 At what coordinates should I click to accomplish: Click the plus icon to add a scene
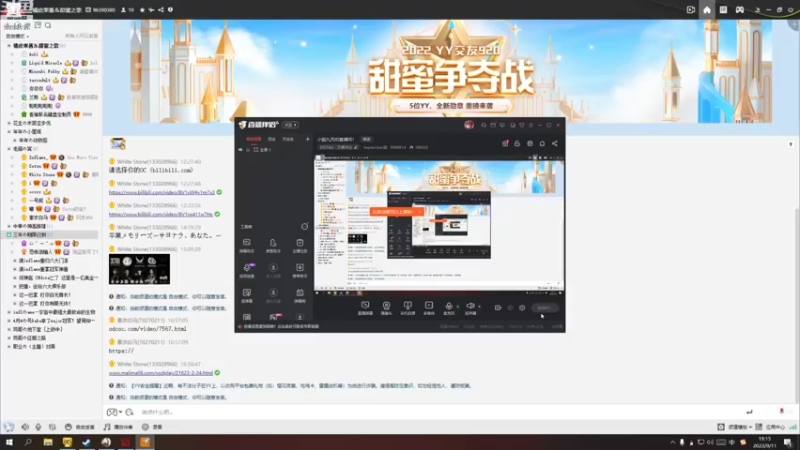308,139
